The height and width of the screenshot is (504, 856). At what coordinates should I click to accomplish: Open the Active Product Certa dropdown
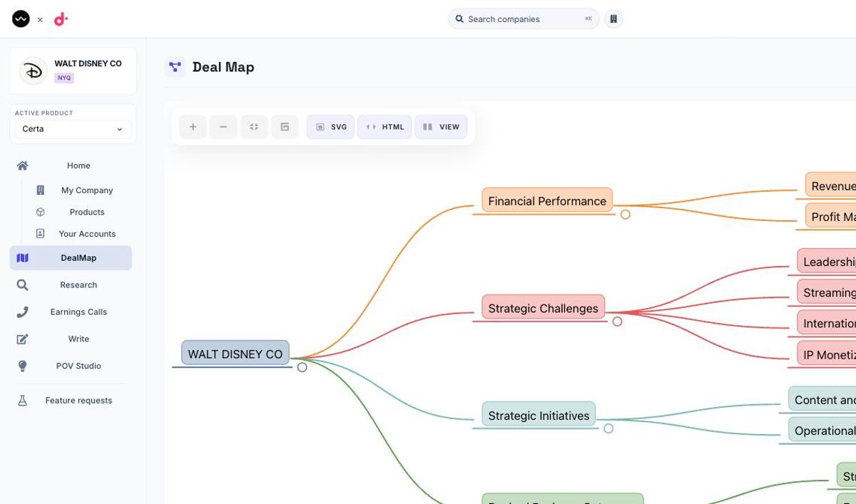click(x=73, y=129)
